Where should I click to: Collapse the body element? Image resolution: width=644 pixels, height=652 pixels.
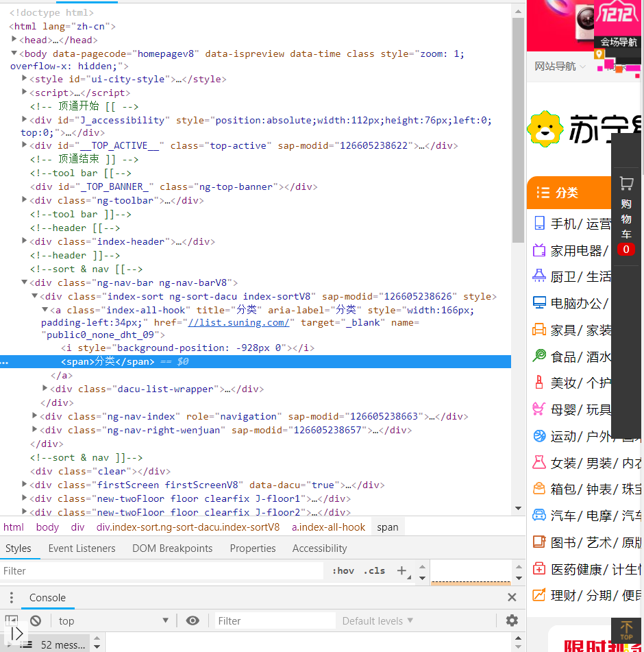(x=14, y=53)
